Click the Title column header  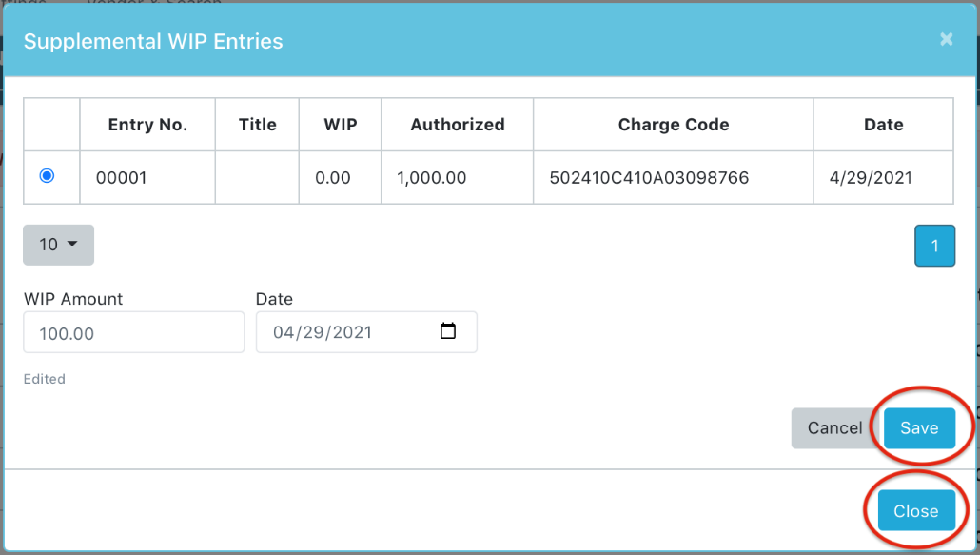click(x=257, y=125)
